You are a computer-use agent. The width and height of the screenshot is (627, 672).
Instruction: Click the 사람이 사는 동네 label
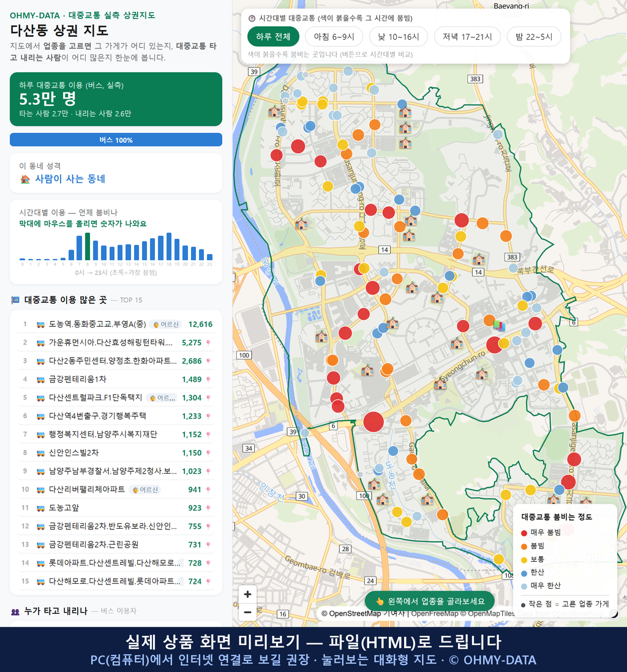pyautogui.click(x=70, y=179)
